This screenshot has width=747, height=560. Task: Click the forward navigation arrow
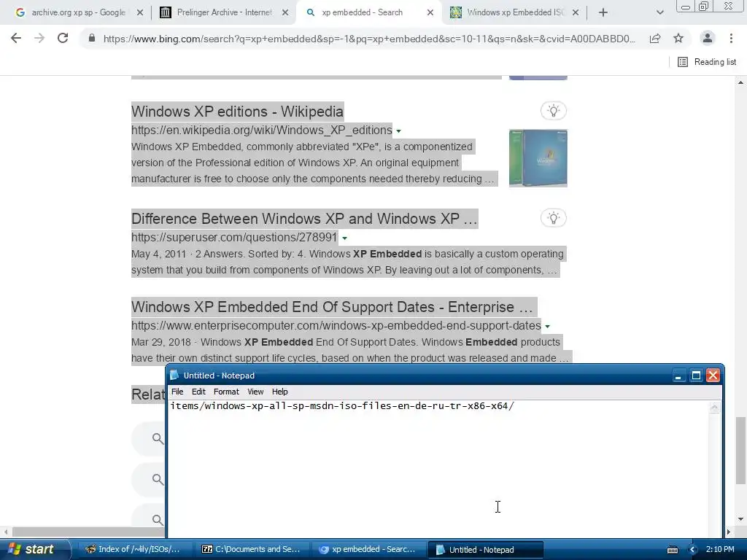[x=39, y=38]
